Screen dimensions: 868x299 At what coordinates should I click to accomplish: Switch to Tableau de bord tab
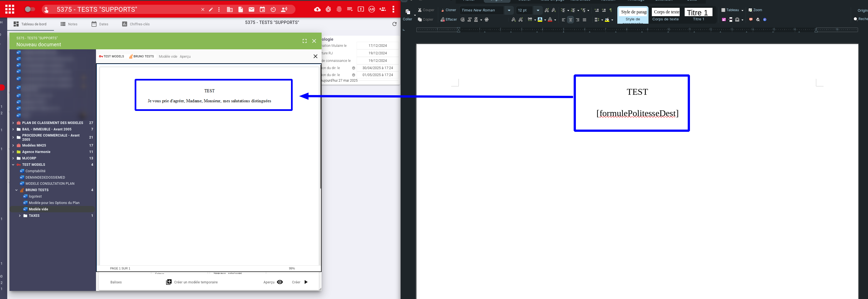coord(30,24)
